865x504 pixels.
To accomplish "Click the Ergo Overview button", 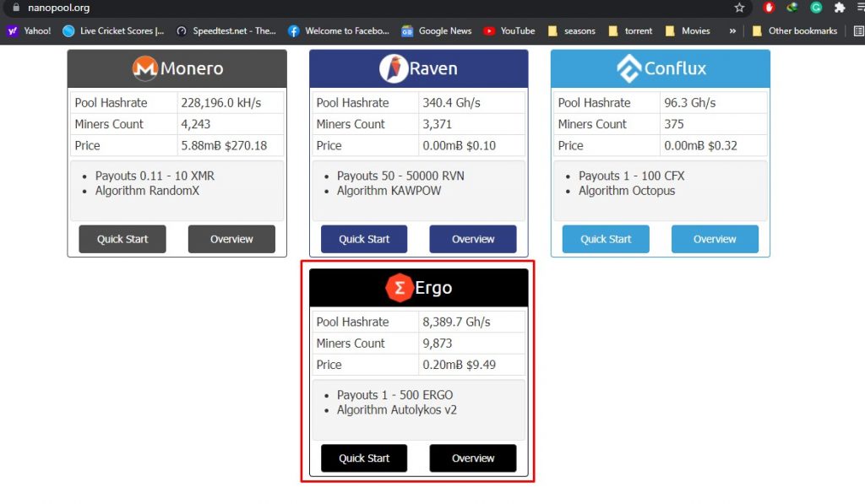I will point(473,458).
